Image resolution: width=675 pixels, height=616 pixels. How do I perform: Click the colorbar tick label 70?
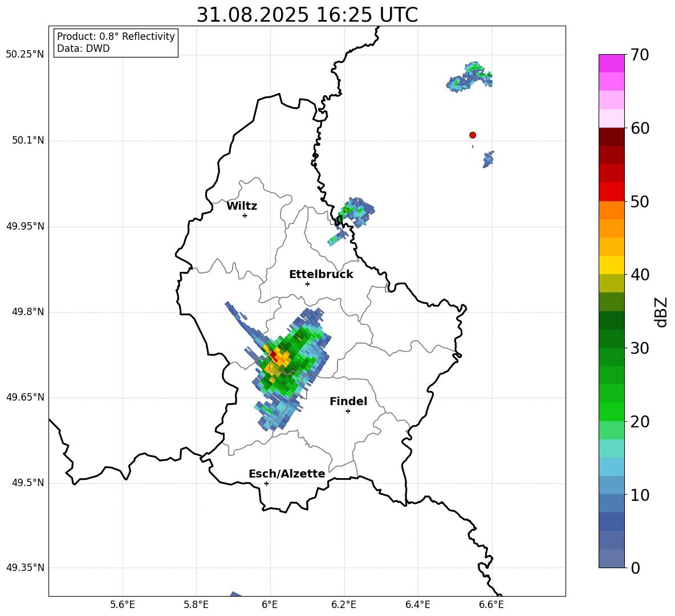tap(640, 55)
